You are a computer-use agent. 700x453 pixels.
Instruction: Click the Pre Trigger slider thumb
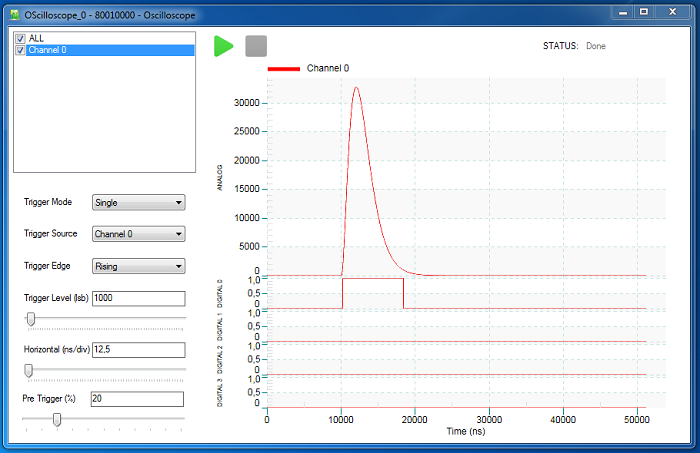pos(57,420)
